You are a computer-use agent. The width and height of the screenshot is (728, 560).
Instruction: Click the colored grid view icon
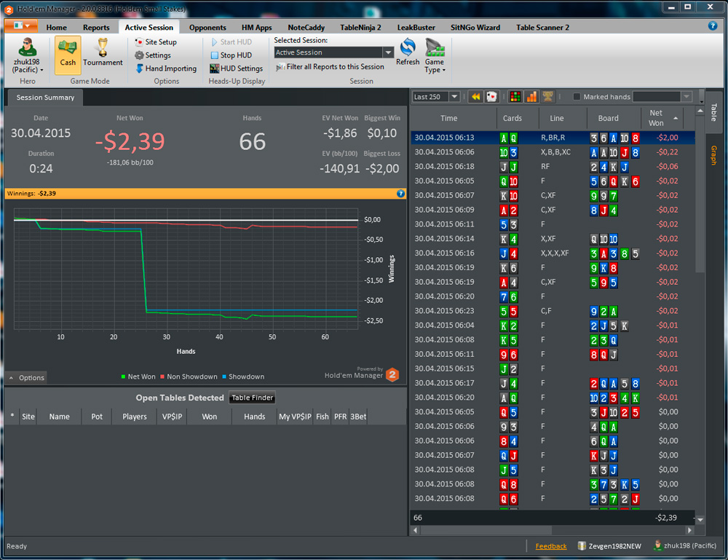(x=515, y=97)
